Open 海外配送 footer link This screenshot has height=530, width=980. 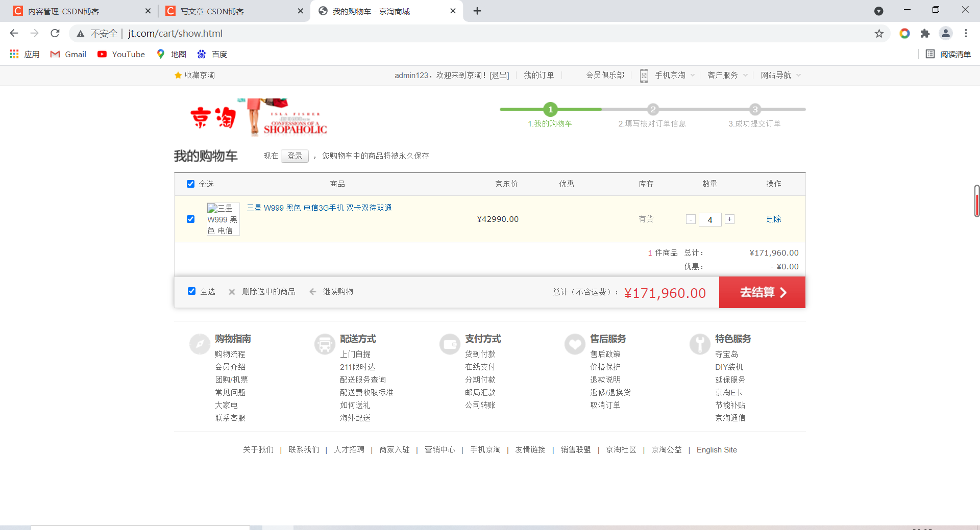[355, 418]
